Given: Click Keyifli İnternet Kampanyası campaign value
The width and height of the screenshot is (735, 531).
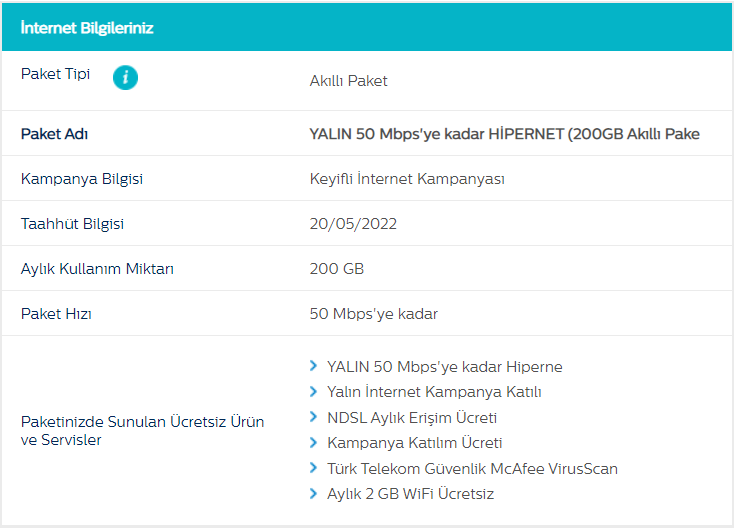Looking at the screenshot, I should tap(407, 179).
